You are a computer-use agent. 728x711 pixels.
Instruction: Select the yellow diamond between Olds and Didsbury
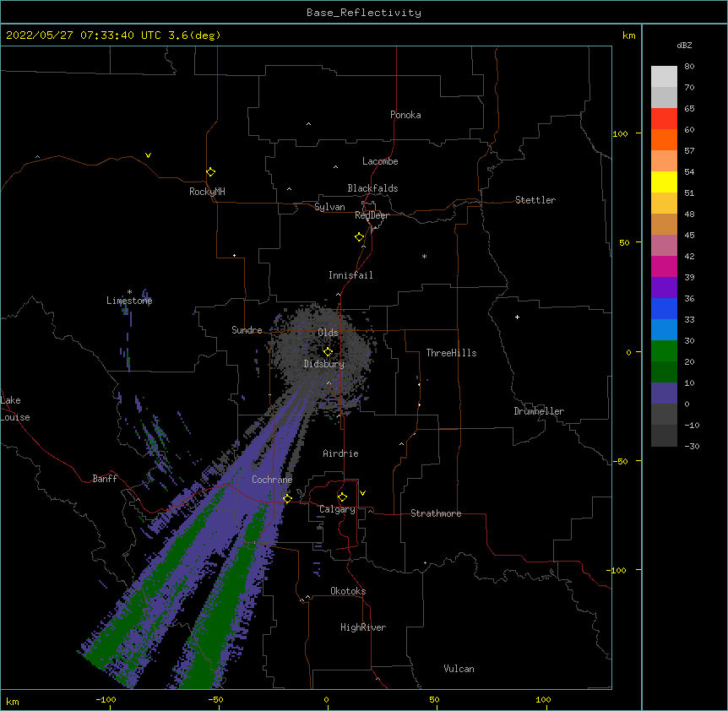pyautogui.click(x=328, y=352)
